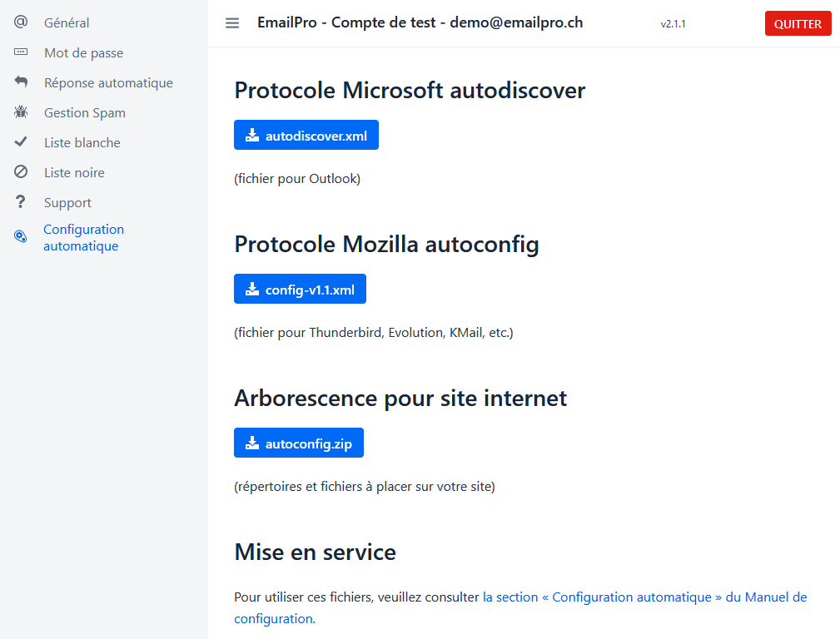Click the download icon on autodiscover.xml button
The height and width of the screenshot is (639, 840).
[x=251, y=134]
